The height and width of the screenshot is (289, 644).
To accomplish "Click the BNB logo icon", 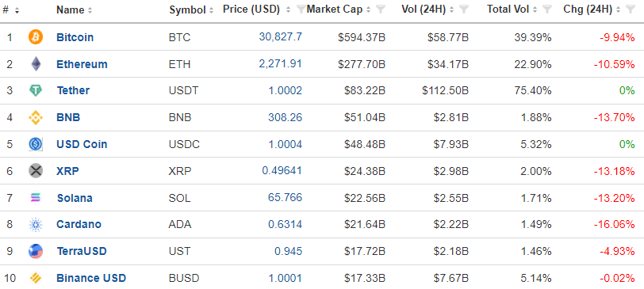I will 36,118.
